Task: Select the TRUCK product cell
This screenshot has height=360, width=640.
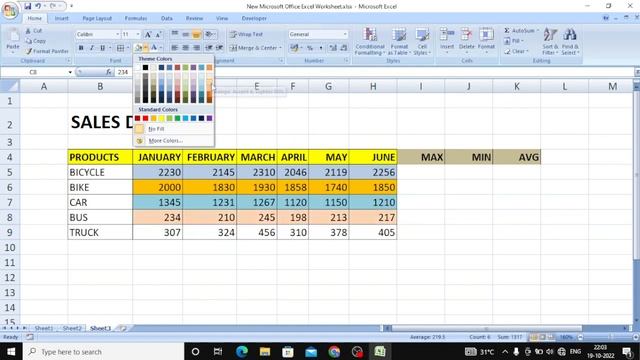Action: [100, 233]
